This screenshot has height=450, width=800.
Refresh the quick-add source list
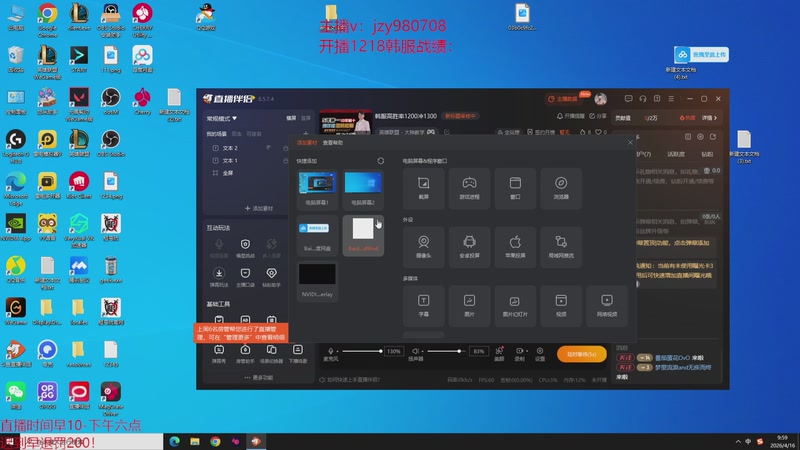pos(381,161)
